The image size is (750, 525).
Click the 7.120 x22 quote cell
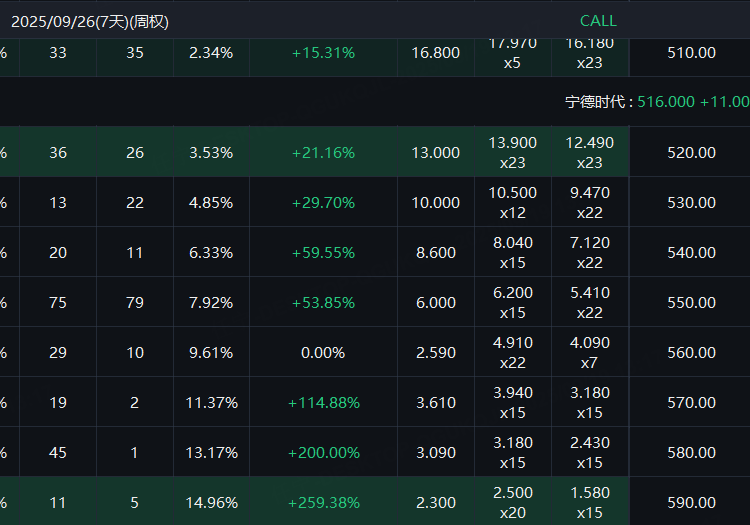click(x=590, y=253)
